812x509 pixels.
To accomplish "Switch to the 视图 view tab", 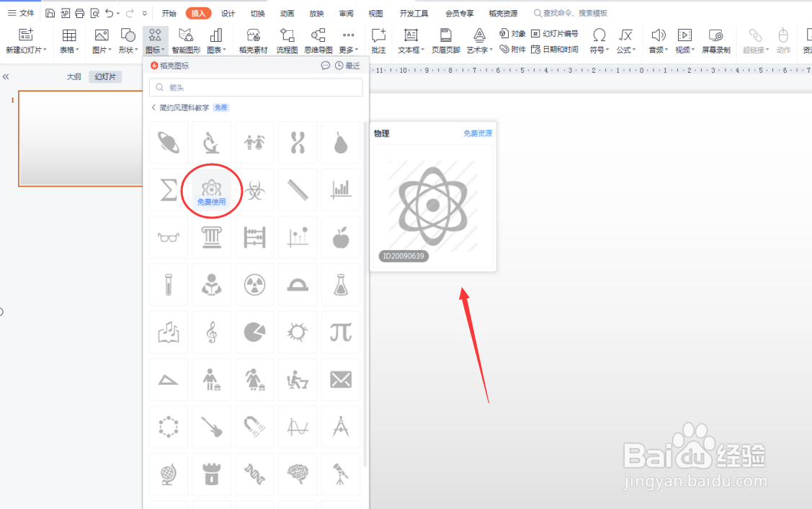I will [375, 14].
